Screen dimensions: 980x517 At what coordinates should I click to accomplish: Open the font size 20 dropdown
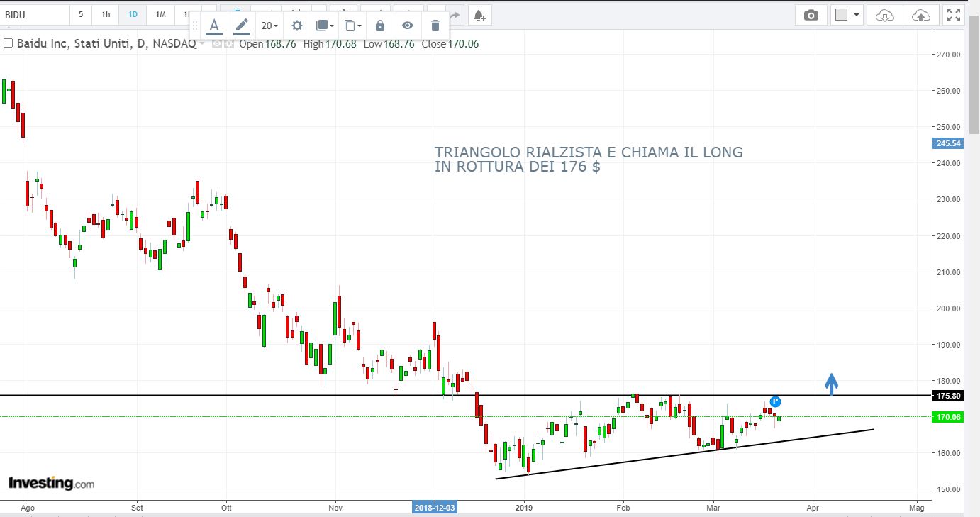[269, 26]
